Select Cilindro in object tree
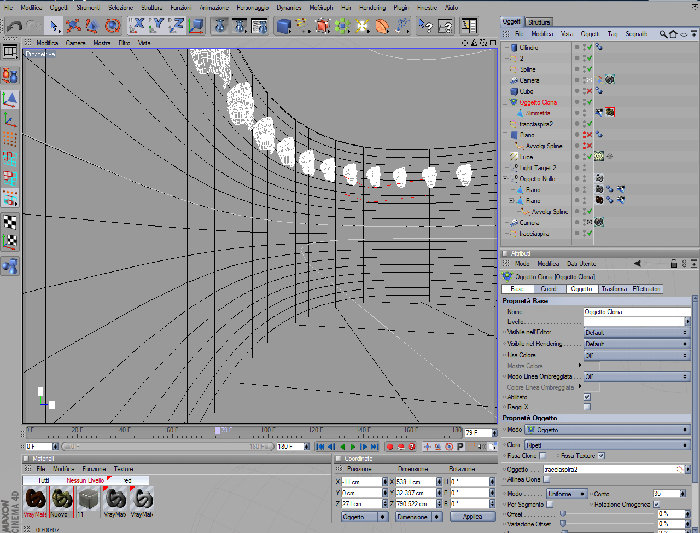The width and height of the screenshot is (700, 533). 529,47
